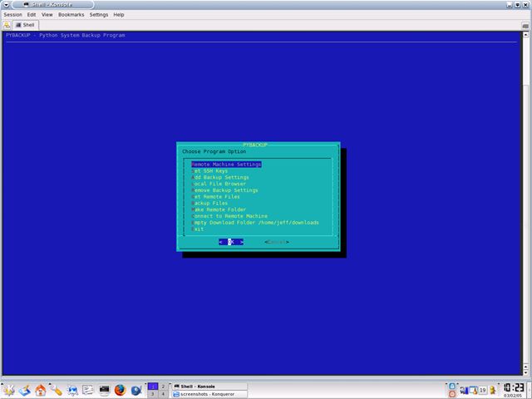The width and height of the screenshot is (532, 399).
Task: Launch the Konsole terminal icon in panel
Action: (x=104, y=390)
